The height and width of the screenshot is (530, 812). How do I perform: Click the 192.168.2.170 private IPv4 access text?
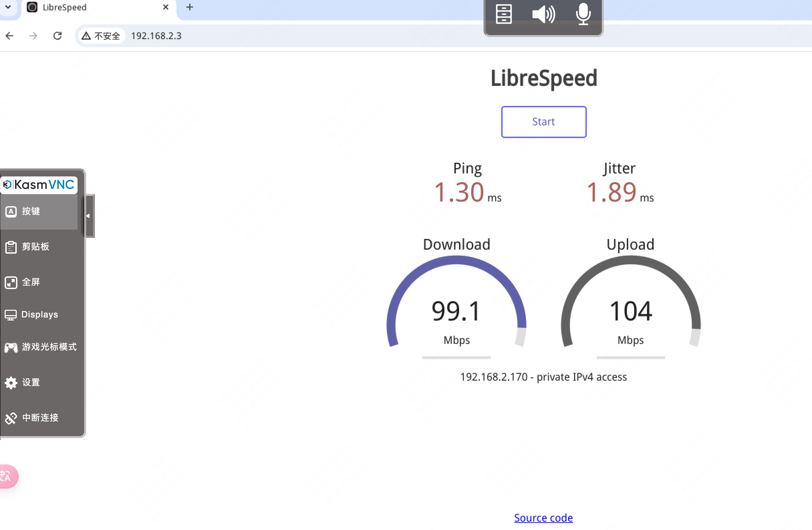(543, 377)
